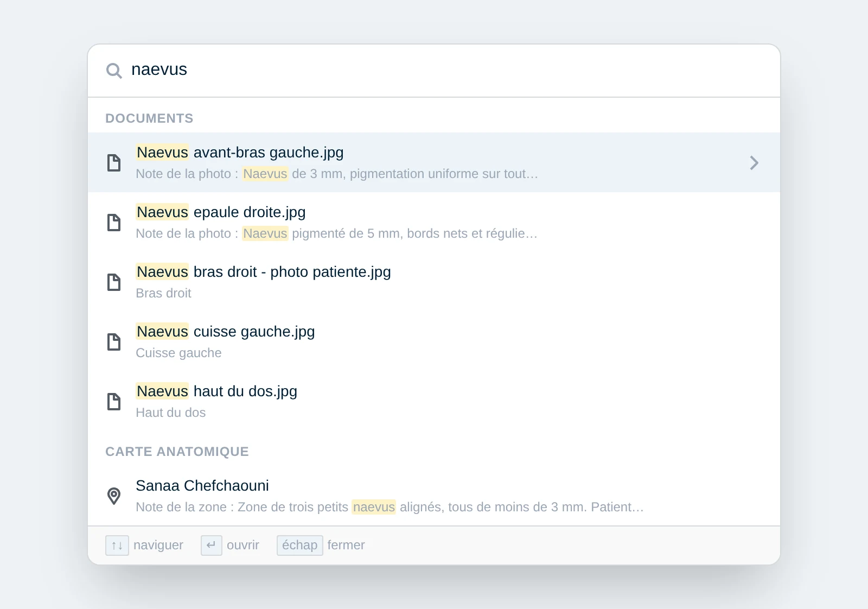868x609 pixels.
Task: Click file icon for Naevus avant-bras gauche.jpg
Action: 114,163
